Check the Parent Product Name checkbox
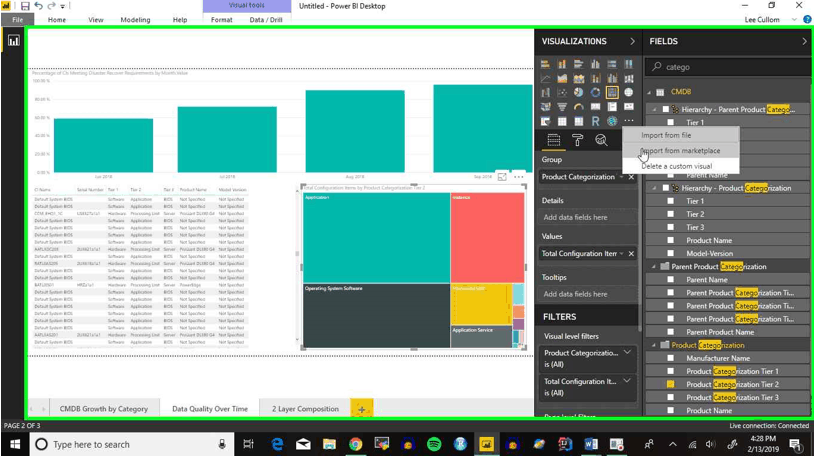Viewport: 816px width, 456px height. (x=670, y=332)
